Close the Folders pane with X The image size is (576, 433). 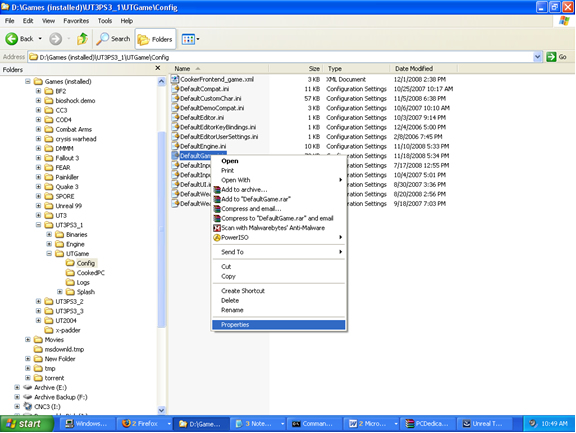(x=158, y=68)
